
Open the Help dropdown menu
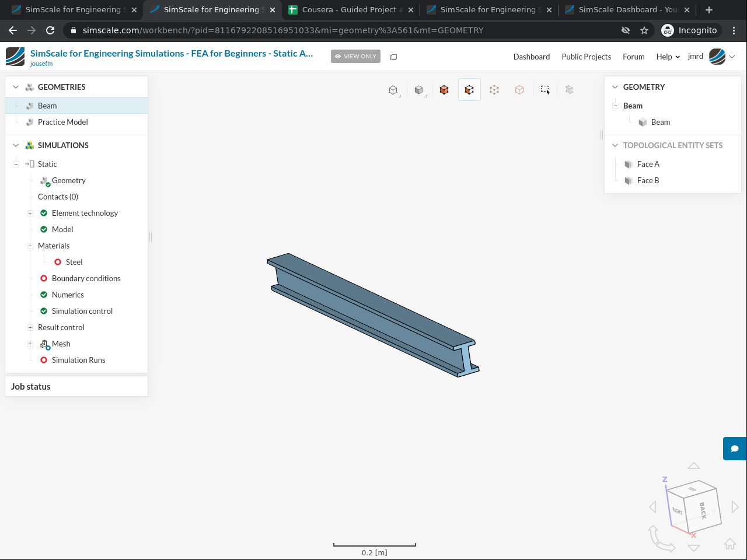pyautogui.click(x=668, y=57)
